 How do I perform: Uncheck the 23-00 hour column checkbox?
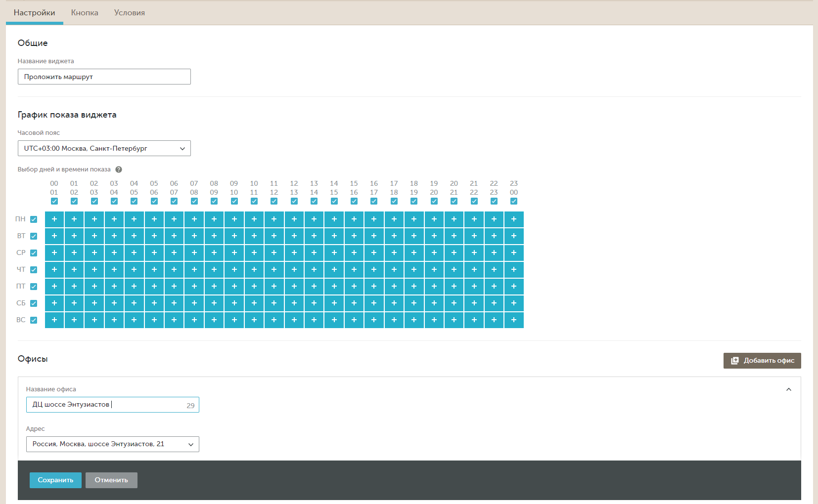pyautogui.click(x=514, y=201)
